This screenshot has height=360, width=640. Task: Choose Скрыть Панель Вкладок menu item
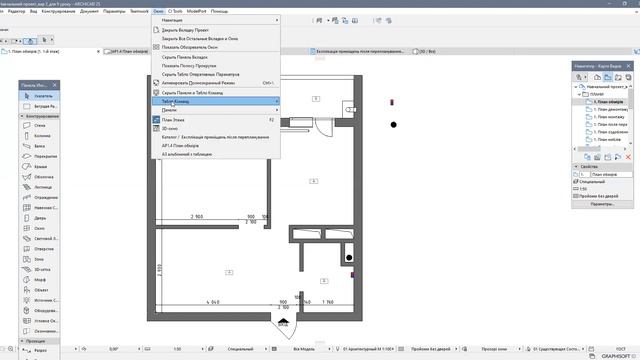(216, 57)
